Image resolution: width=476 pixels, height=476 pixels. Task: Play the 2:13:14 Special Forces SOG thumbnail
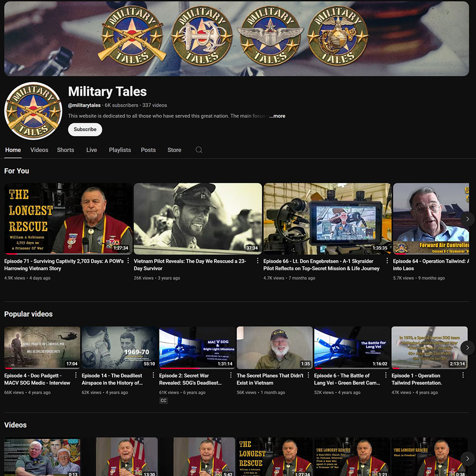[430, 348]
